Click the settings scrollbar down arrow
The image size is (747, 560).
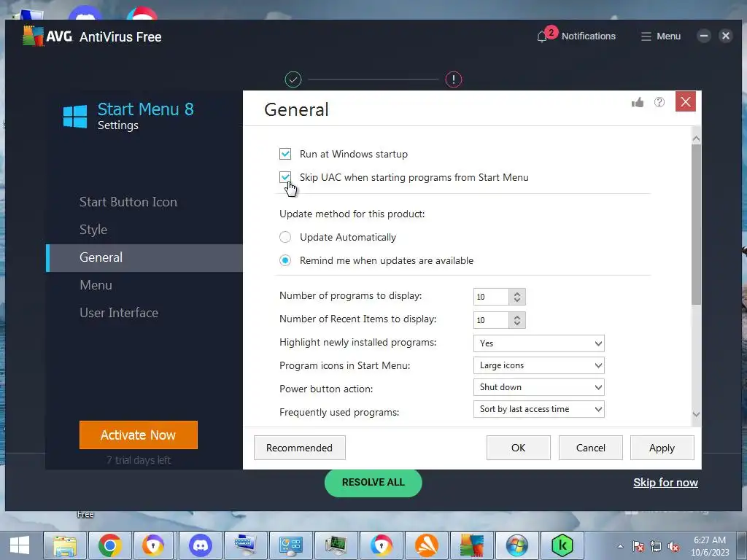[x=696, y=414]
